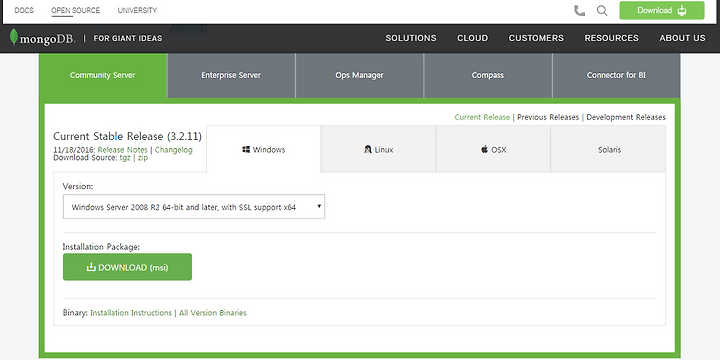Switch to the Connector for BI tab
The width and height of the screenshot is (720, 360).
pos(616,75)
